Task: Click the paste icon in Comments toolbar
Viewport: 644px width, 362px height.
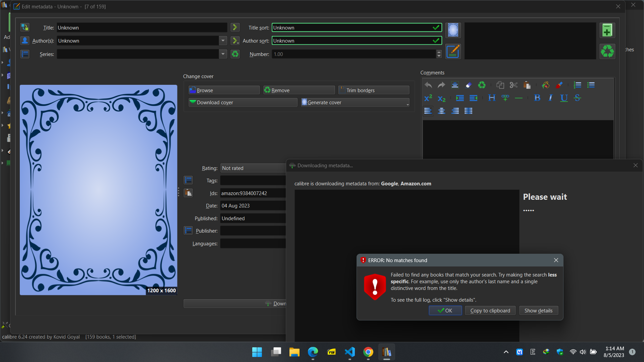Action: coord(527,85)
